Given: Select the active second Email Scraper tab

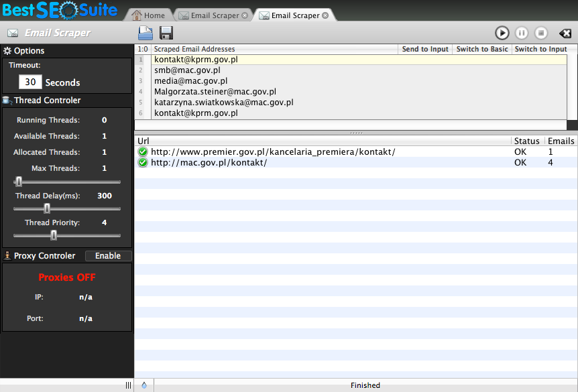Looking at the screenshot, I should 294,15.
